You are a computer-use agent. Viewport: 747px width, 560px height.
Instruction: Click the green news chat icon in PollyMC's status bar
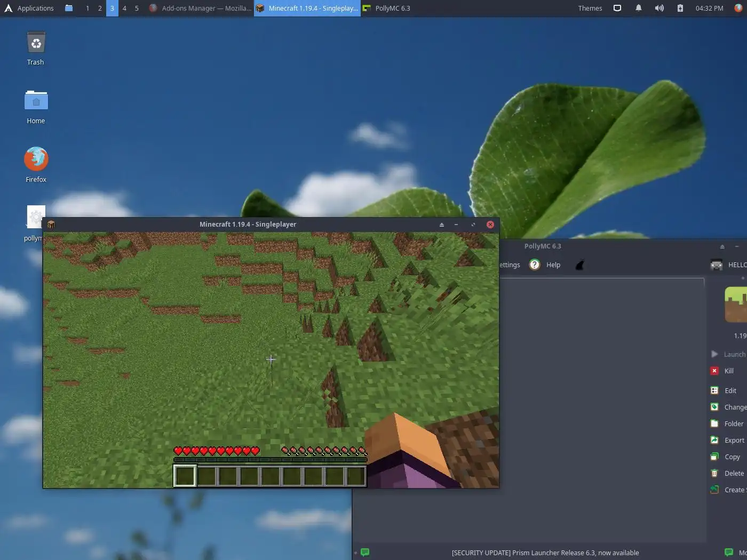click(x=365, y=552)
